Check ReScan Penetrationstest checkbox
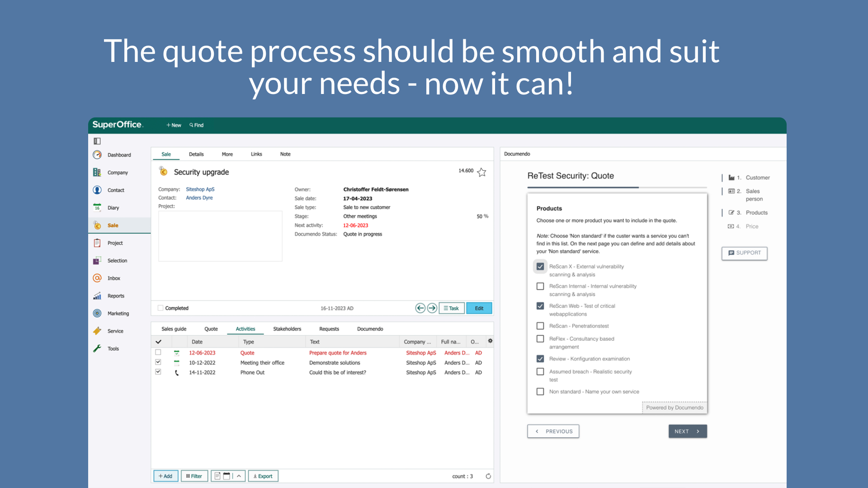The image size is (868, 488). [540, 326]
